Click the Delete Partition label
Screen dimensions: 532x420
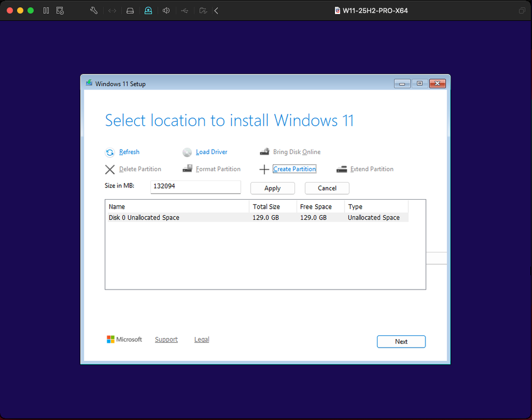point(140,169)
